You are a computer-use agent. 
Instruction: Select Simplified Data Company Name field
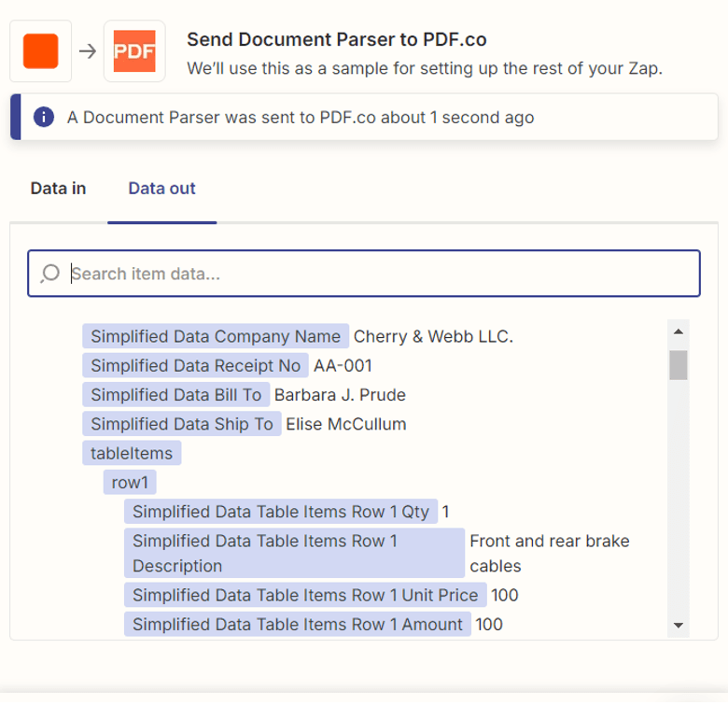click(x=216, y=336)
